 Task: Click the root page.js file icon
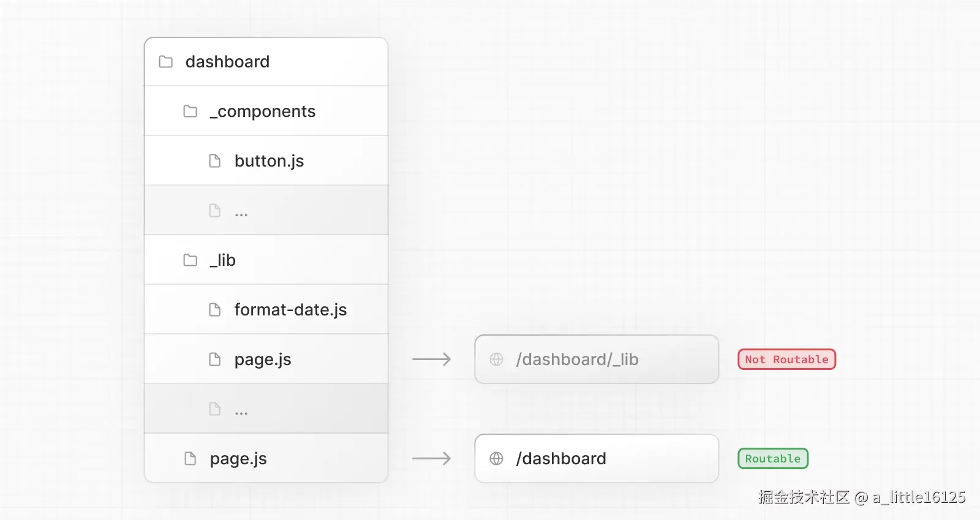190,459
